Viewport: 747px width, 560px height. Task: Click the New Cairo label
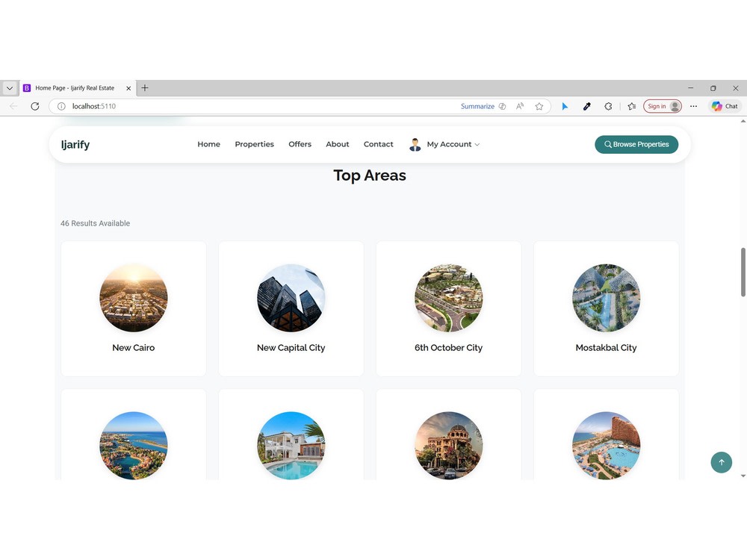[134, 348]
